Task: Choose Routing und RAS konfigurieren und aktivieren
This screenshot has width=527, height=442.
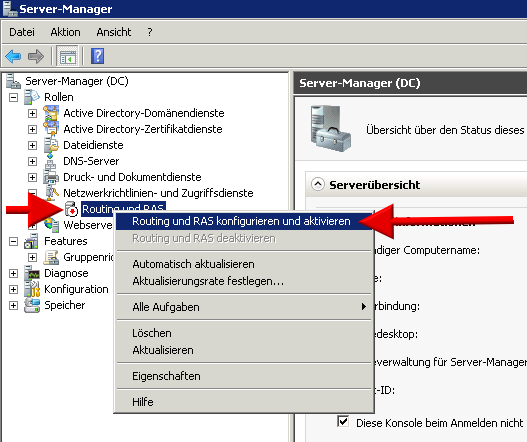Action: tap(244, 222)
